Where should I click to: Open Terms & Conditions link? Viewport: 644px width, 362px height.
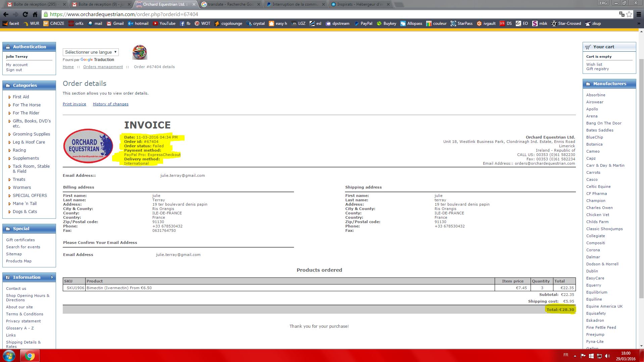point(24,314)
